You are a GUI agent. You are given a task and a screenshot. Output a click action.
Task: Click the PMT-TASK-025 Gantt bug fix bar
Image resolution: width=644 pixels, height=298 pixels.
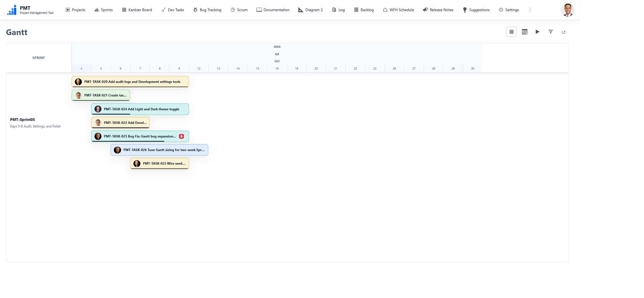[140, 136]
